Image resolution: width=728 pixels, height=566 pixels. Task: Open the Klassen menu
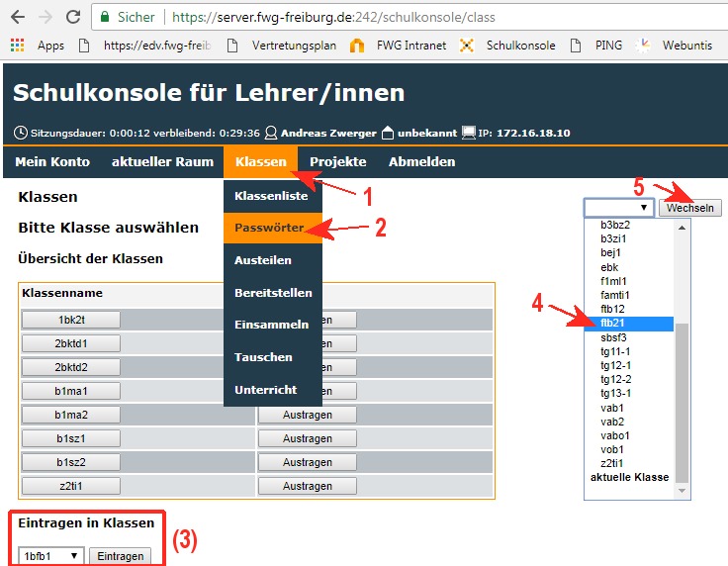pos(261,161)
